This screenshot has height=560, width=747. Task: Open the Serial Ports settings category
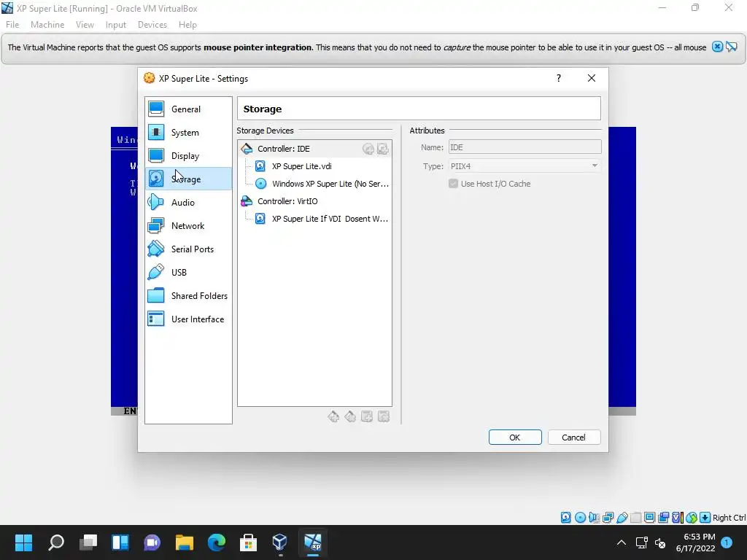pos(188,249)
